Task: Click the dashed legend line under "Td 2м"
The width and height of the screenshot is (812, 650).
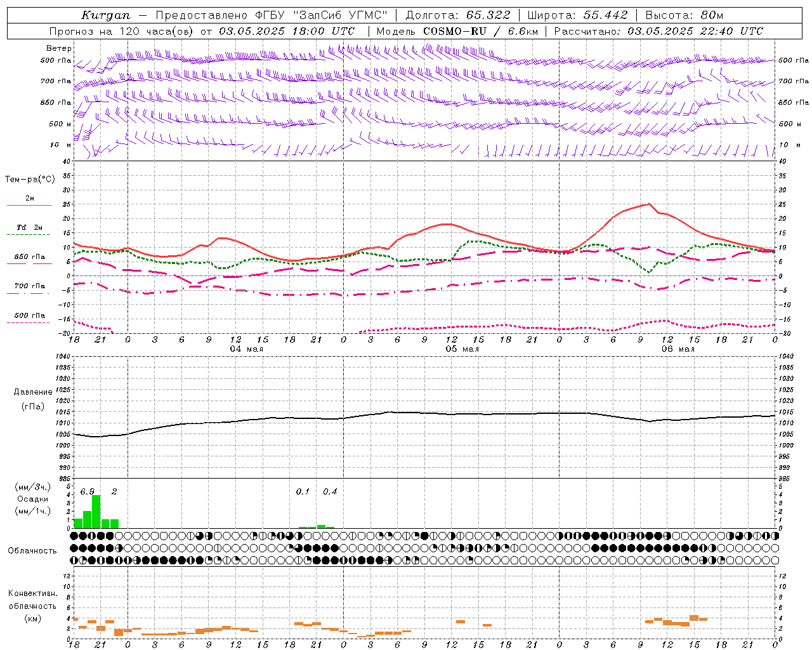Action: [29, 235]
